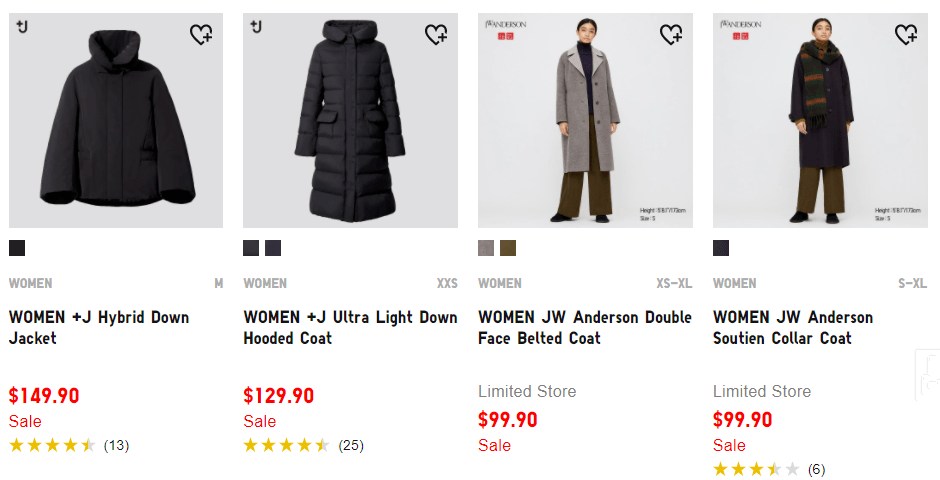
Task: Open WOMEN JW Anderson Soutien Collar Coat title
Action: click(792, 328)
